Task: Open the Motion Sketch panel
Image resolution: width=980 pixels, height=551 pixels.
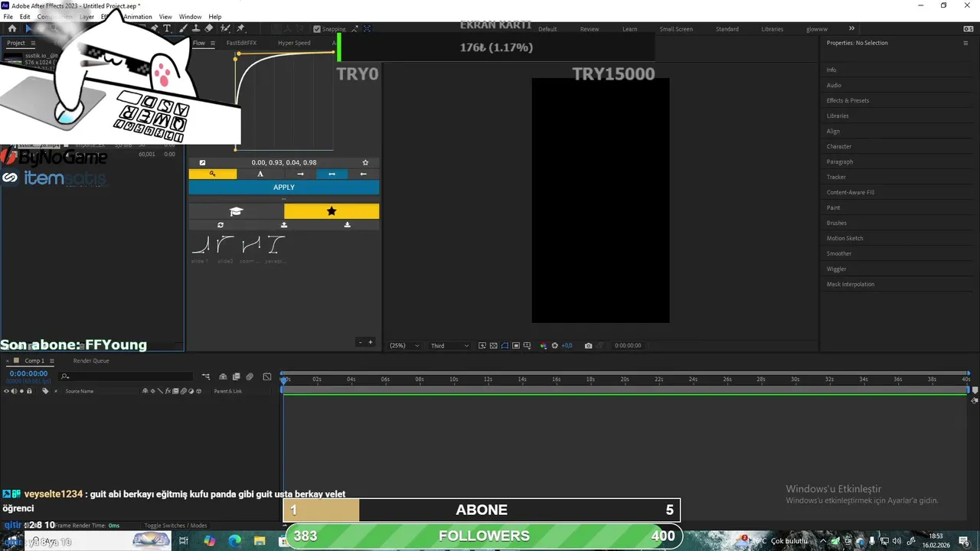Action: (x=844, y=238)
